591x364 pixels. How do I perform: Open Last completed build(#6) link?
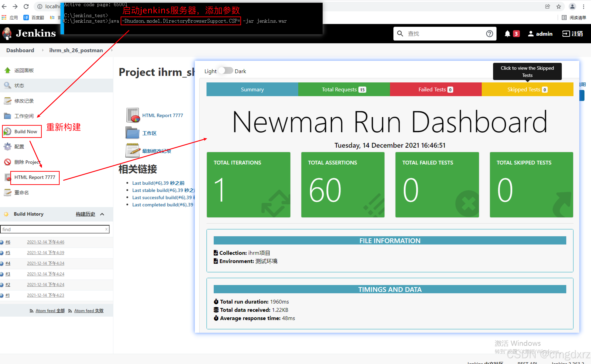[x=164, y=205]
